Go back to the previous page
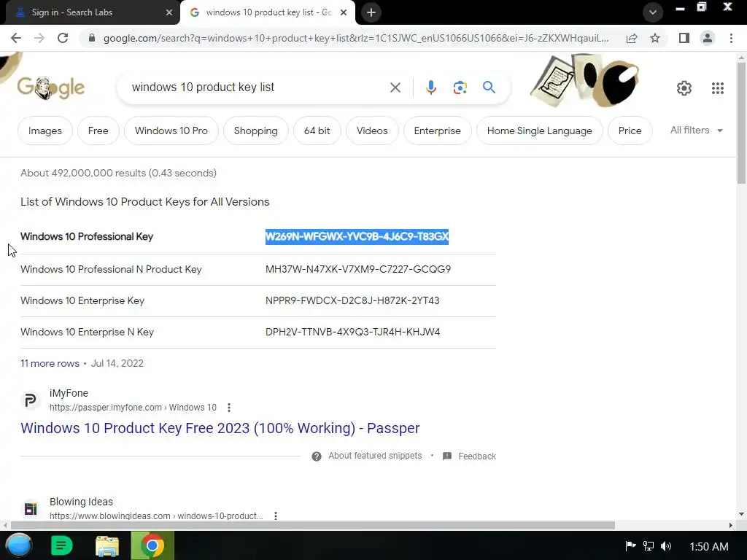Viewport: 747px width, 560px height. 16,38
